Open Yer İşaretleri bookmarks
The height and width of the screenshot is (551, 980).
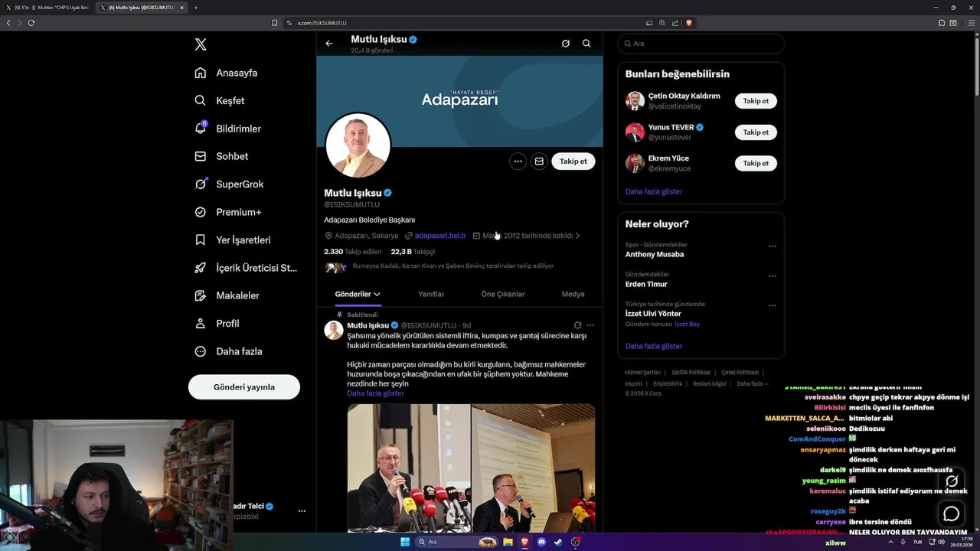(x=232, y=240)
